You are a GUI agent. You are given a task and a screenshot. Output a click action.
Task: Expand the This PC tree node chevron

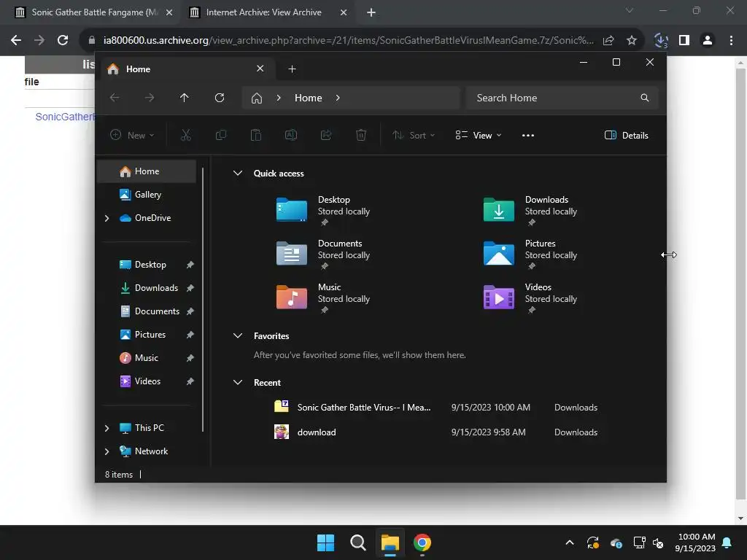coord(107,428)
